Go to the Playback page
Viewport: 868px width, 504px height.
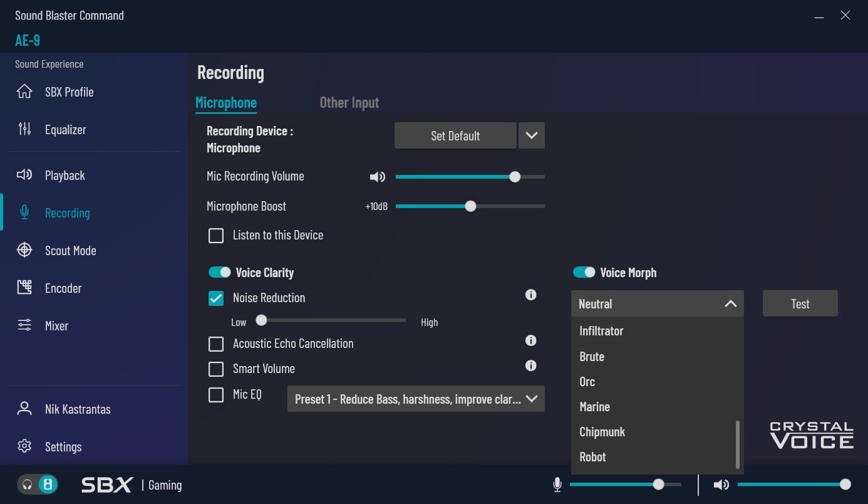65,176
